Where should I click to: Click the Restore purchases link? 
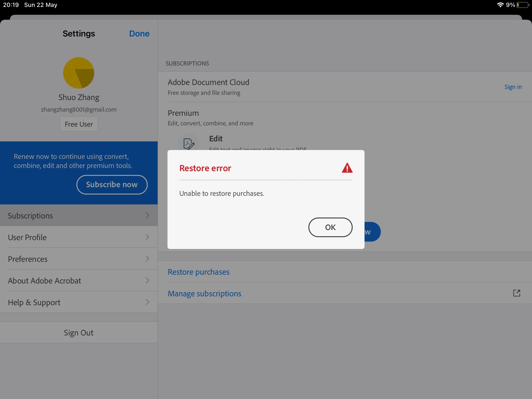click(199, 272)
